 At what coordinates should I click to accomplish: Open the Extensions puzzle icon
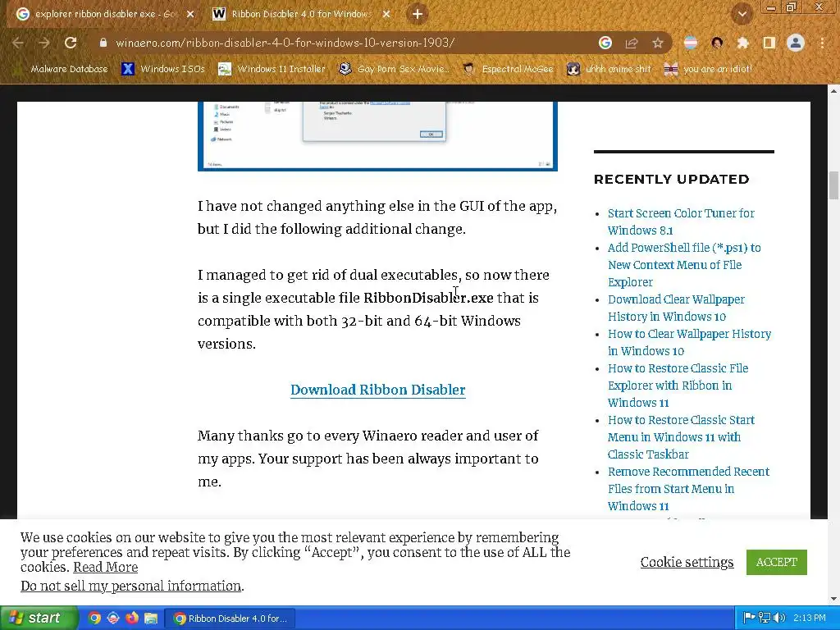click(x=742, y=43)
